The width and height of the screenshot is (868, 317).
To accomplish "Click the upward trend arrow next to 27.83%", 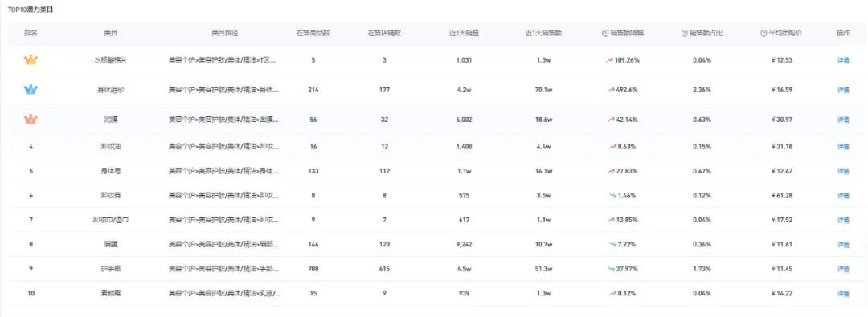I will (611, 172).
